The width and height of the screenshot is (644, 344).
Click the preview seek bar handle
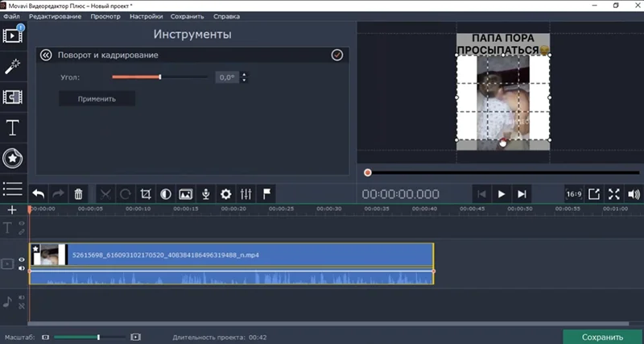pyautogui.click(x=368, y=172)
